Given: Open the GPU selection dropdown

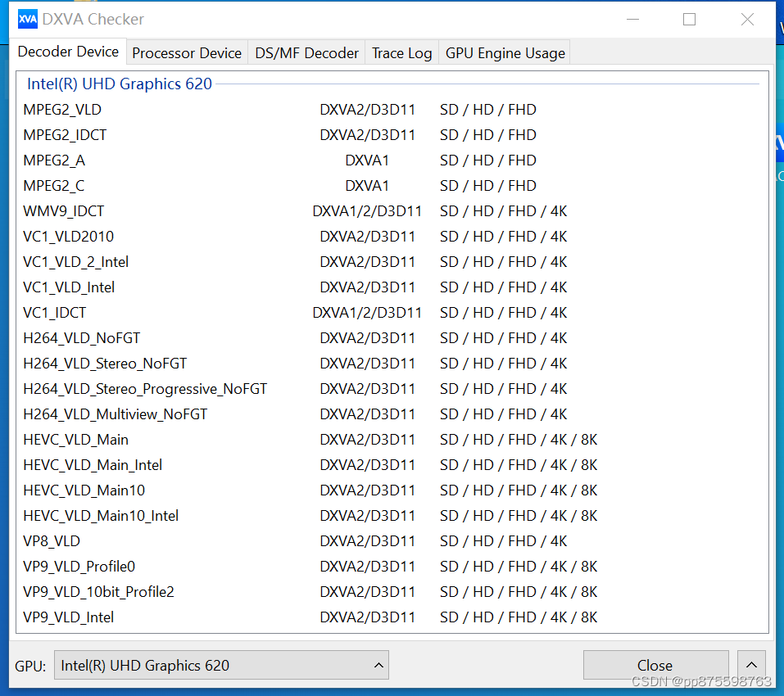Looking at the screenshot, I should pos(221,665).
